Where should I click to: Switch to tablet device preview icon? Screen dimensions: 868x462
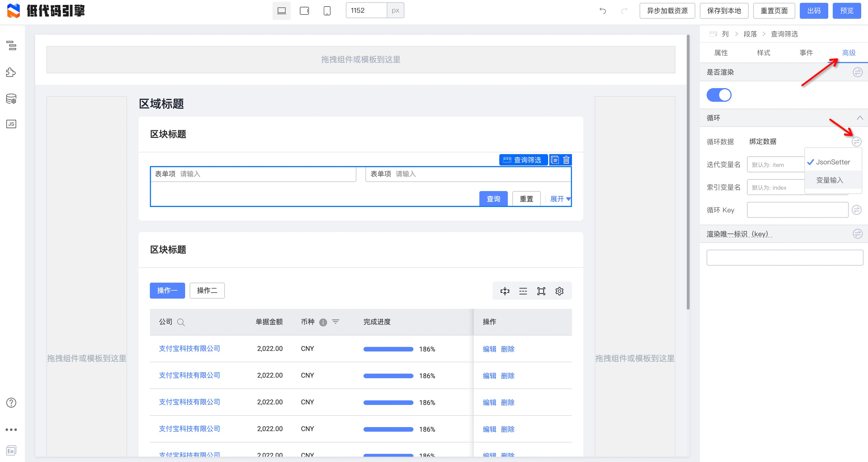click(304, 11)
